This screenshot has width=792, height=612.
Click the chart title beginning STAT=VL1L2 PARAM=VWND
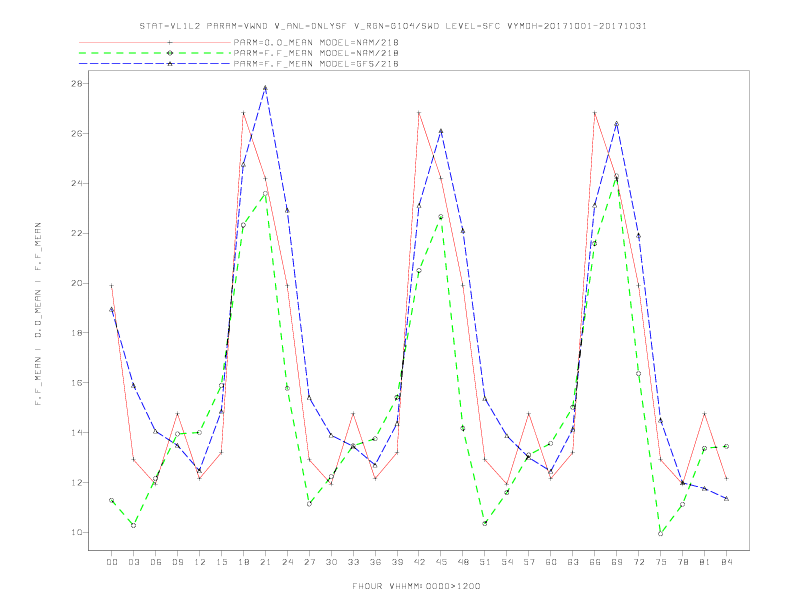click(x=393, y=26)
